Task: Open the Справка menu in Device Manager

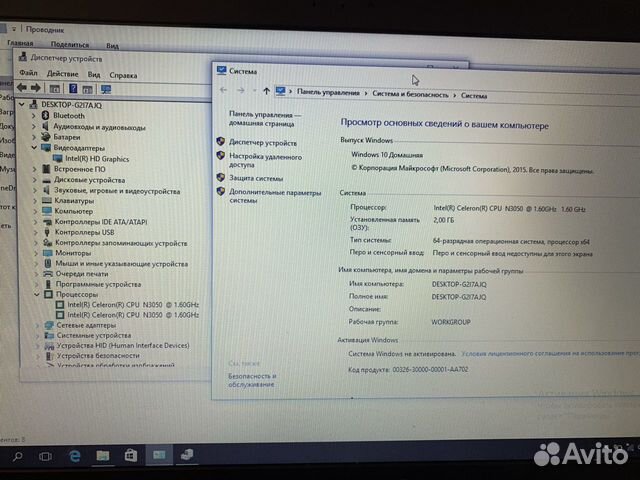Action: pos(123,75)
